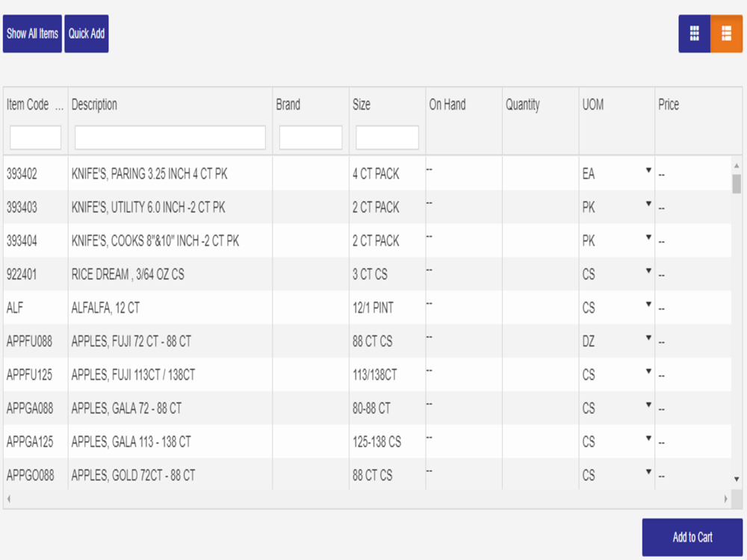Switch to grid view layout
Image resolution: width=747 pixels, height=560 pixels.
[694, 34]
